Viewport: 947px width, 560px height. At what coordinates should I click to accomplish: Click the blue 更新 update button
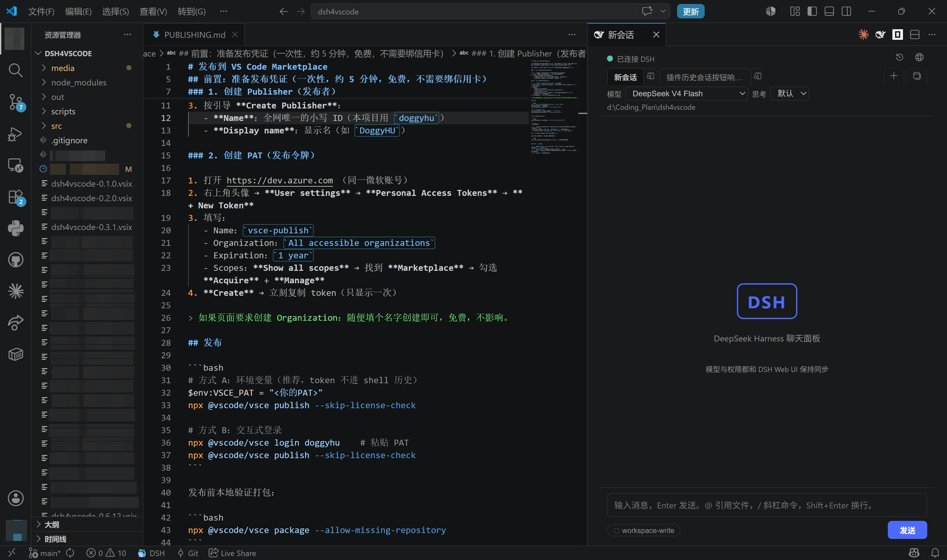pos(690,12)
